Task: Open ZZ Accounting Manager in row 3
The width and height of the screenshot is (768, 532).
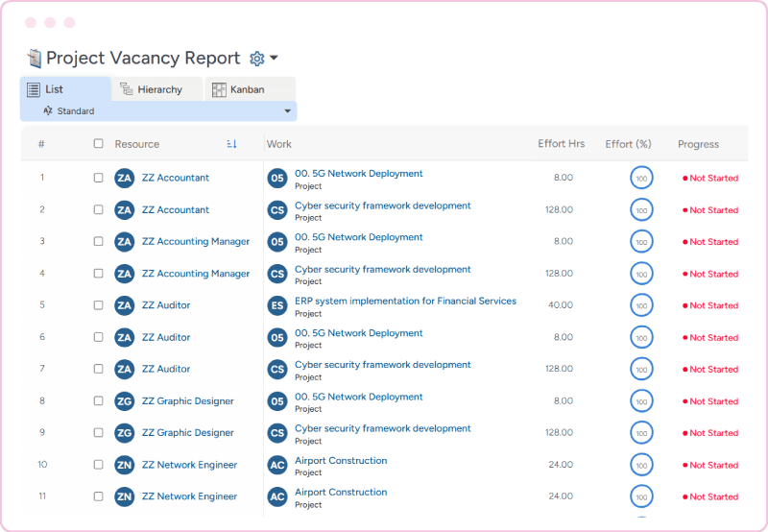Action: tap(196, 242)
